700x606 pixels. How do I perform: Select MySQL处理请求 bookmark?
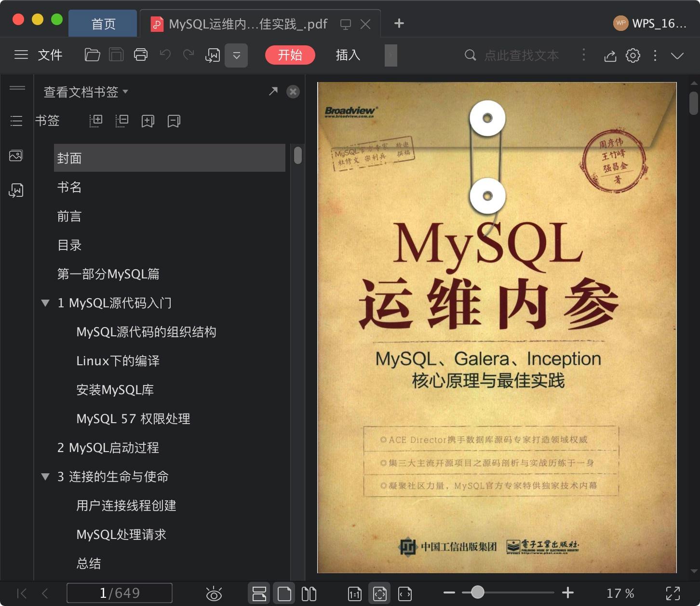coord(121,535)
